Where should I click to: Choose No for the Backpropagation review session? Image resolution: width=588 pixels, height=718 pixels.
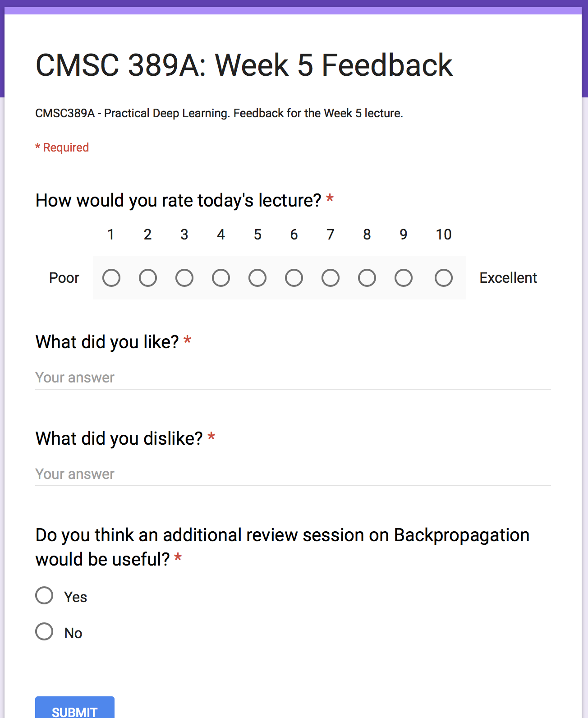point(44,632)
